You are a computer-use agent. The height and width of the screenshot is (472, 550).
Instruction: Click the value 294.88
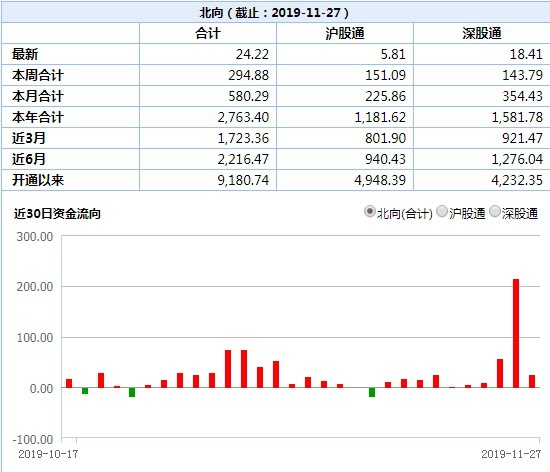coord(249,75)
